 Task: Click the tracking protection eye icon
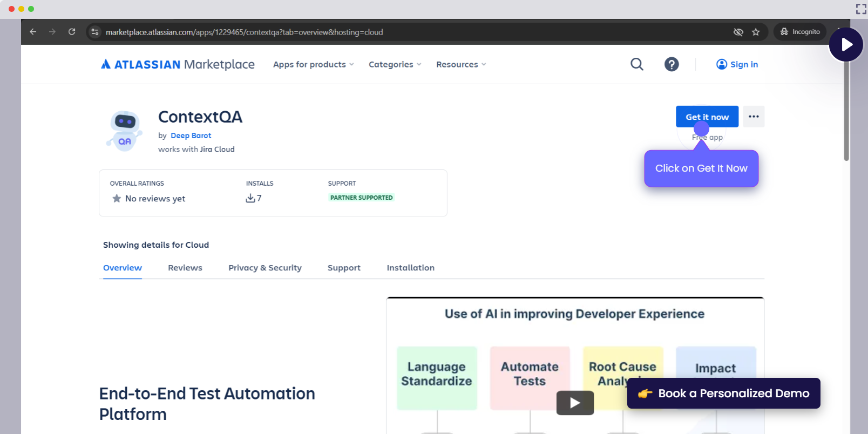[x=738, y=32]
